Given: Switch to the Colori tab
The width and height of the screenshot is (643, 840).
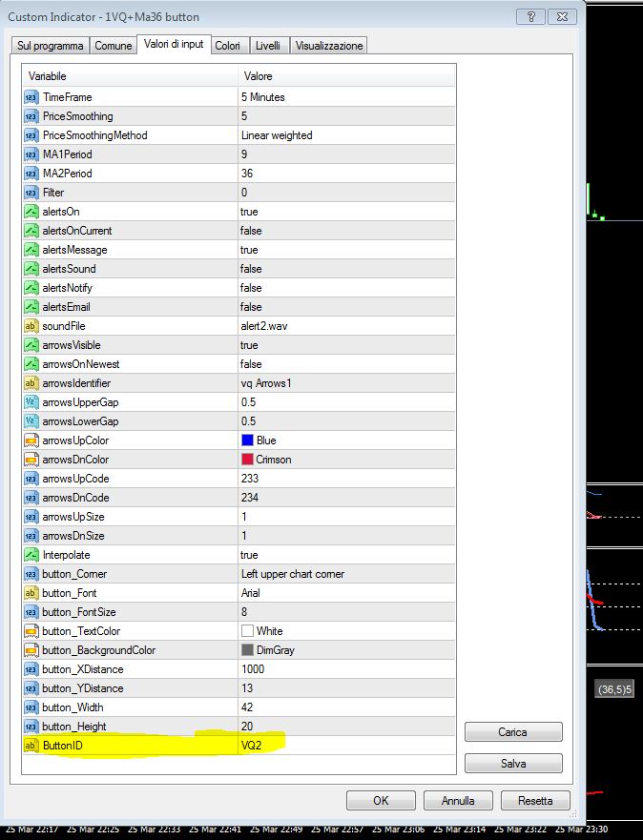Looking at the screenshot, I should pyautogui.click(x=228, y=46).
